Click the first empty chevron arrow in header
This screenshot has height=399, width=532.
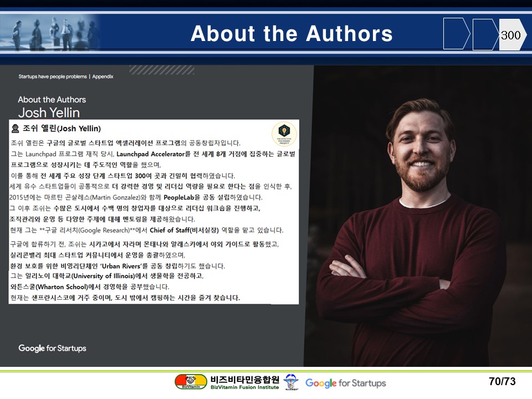456,34
